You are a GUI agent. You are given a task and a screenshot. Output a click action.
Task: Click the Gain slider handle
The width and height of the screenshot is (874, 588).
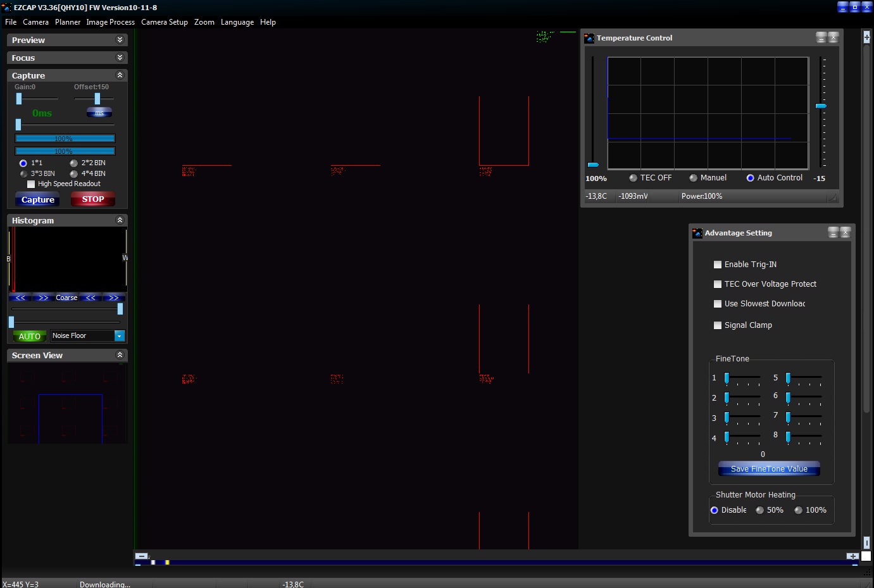[x=19, y=99]
